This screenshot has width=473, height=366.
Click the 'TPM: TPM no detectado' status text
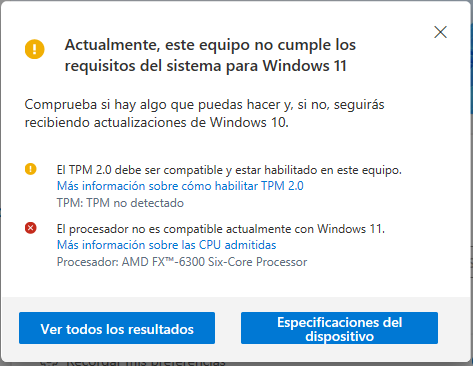point(120,203)
